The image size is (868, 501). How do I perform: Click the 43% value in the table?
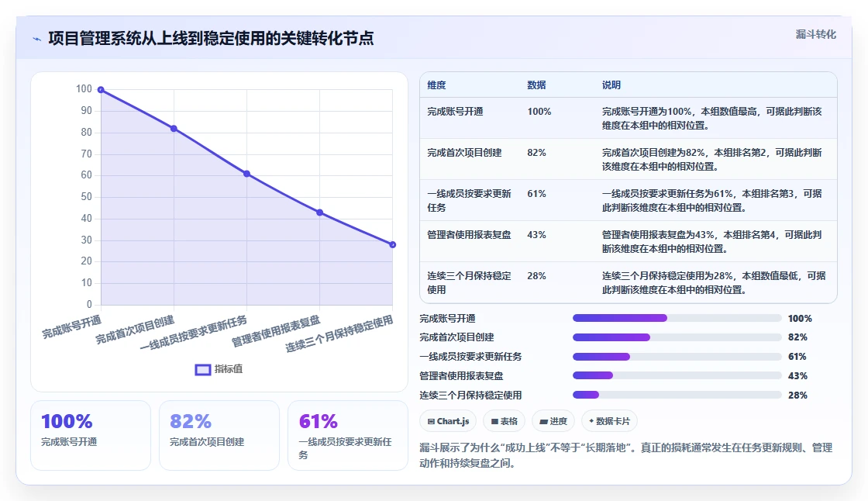pos(536,235)
